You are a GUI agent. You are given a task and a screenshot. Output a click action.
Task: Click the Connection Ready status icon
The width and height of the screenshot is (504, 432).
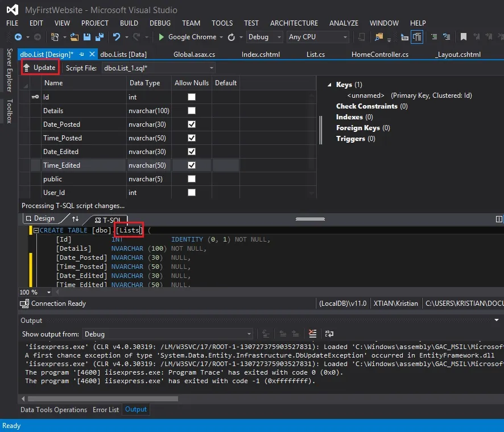tap(24, 304)
